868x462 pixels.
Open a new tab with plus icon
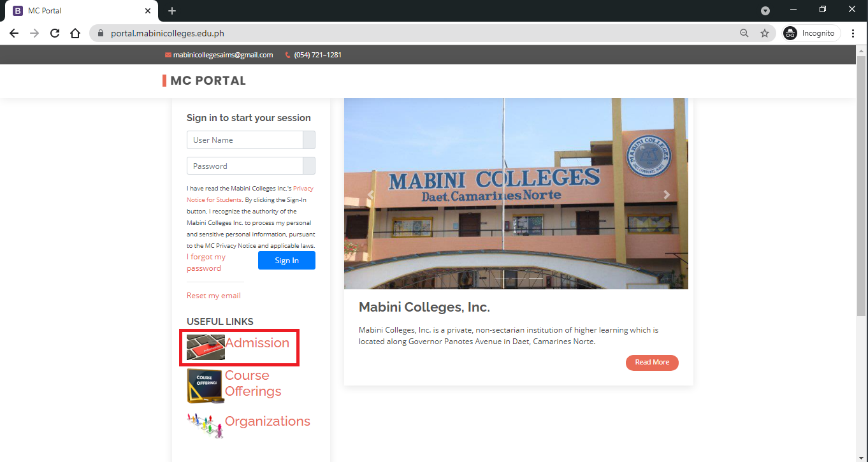tap(172, 11)
